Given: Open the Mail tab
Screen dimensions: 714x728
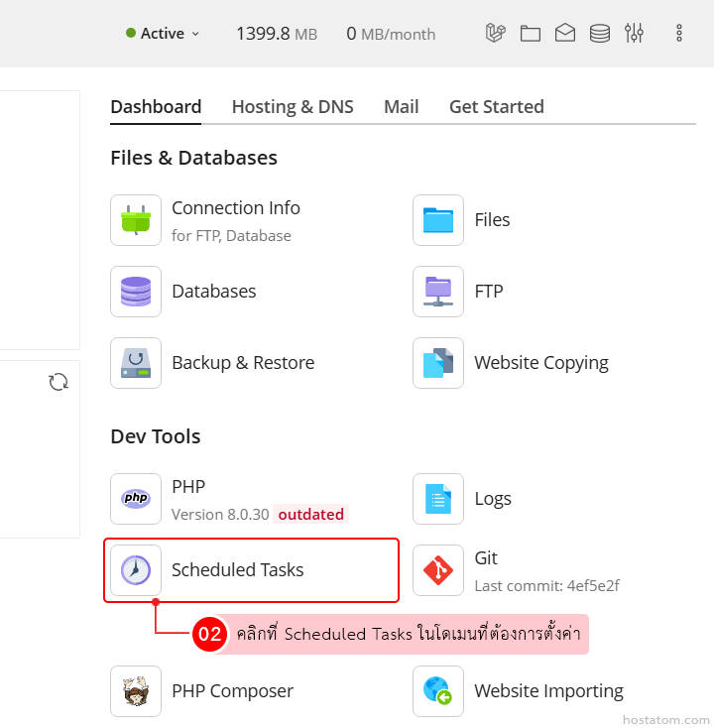Looking at the screenshot, I should click(401, 107).
